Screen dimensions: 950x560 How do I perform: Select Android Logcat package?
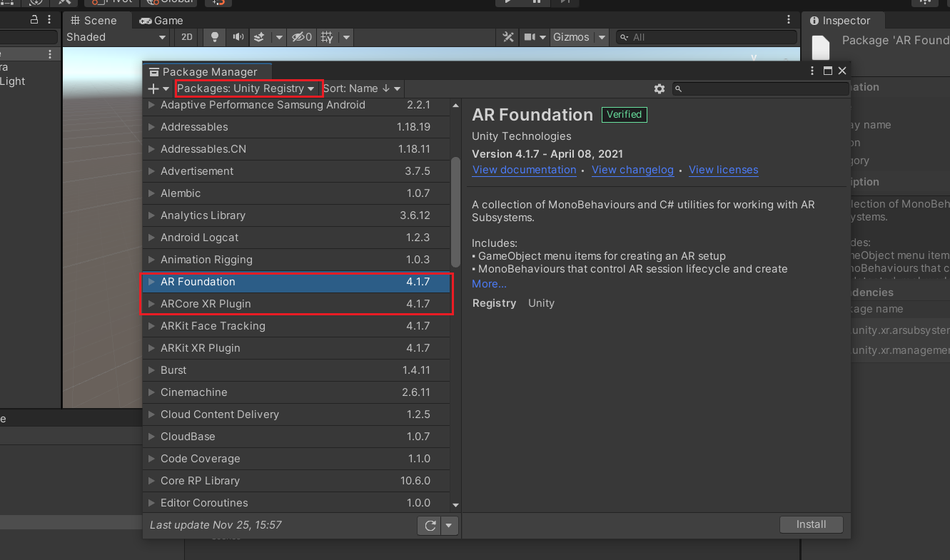pos(296,238)
